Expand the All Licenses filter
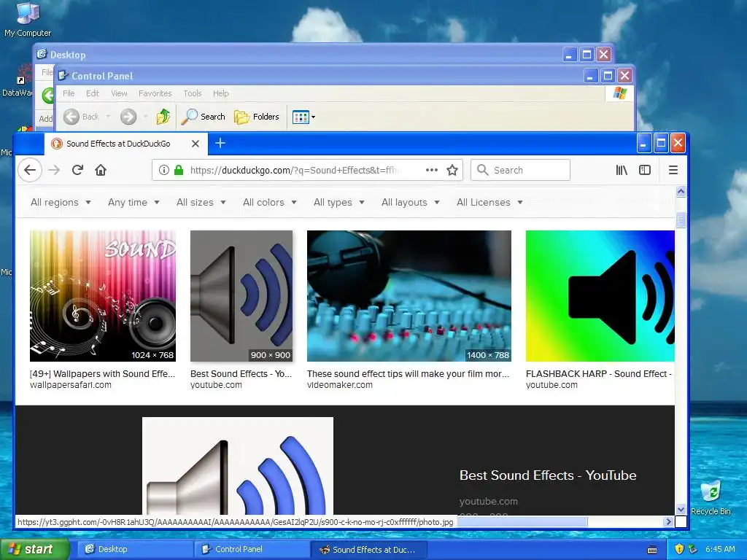 point(489,203)
